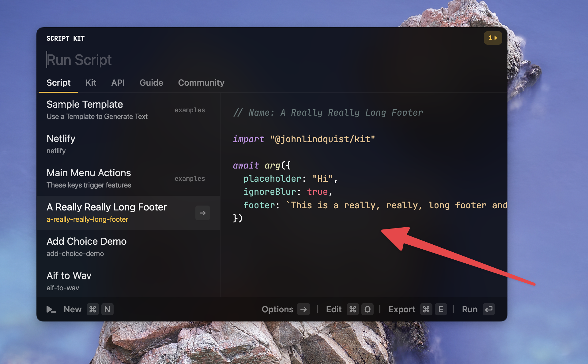Open the Community tab
The width and height of the screenshot is (588, 364).
coord(201,83)
